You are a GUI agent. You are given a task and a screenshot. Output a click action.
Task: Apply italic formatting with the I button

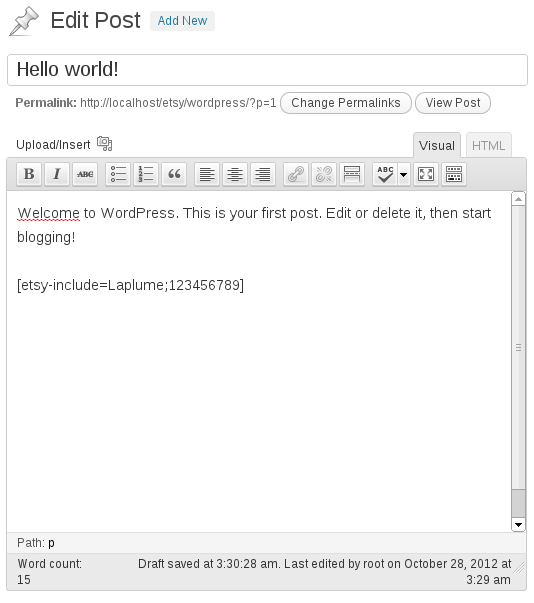click(57, 174)
